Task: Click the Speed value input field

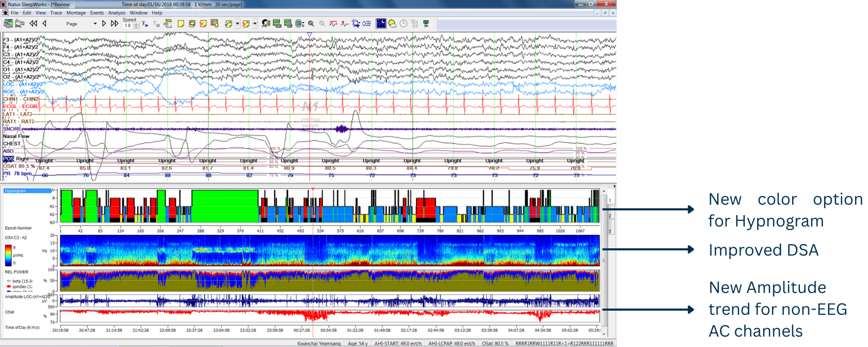Action: 128,25
